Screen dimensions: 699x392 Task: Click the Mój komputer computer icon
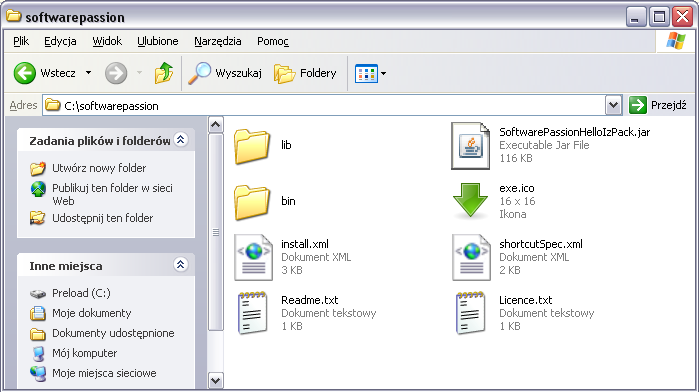(x=39, y=354)
